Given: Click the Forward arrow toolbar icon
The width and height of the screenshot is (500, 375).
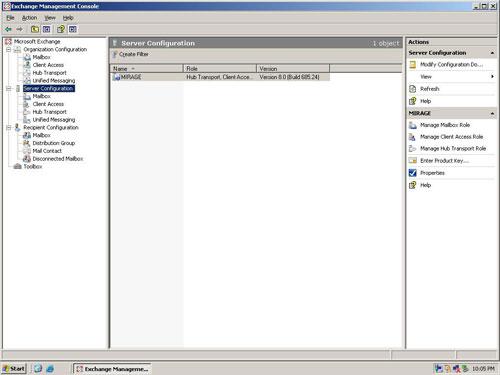Looking at the screenshot, I should pos(20,29).
